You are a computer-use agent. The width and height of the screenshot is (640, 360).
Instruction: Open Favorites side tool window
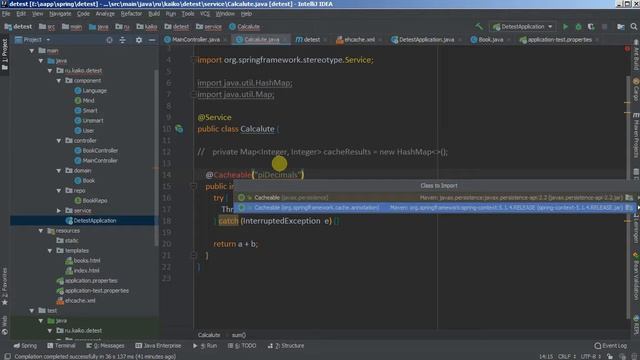[x=4, y=287]
